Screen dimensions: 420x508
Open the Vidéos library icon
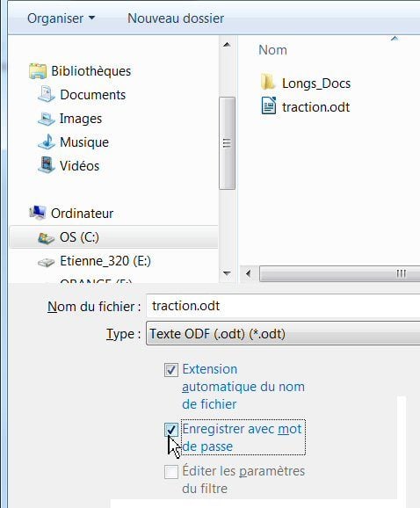[47, 166]
